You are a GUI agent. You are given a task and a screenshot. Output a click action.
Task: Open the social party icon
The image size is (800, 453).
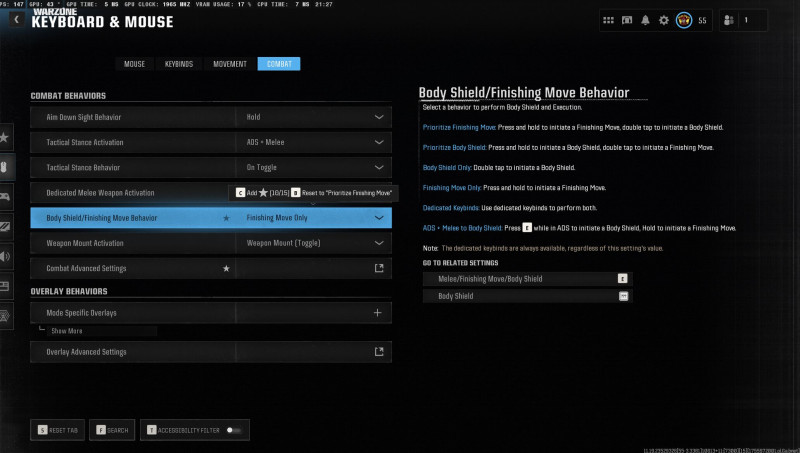tap(729, 20)
